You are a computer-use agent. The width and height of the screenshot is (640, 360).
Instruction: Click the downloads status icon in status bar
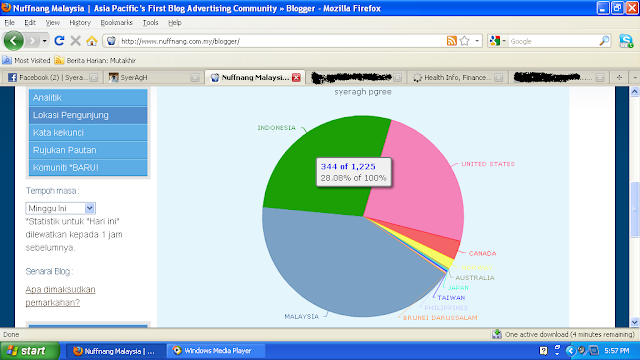[x=497, y=334]
